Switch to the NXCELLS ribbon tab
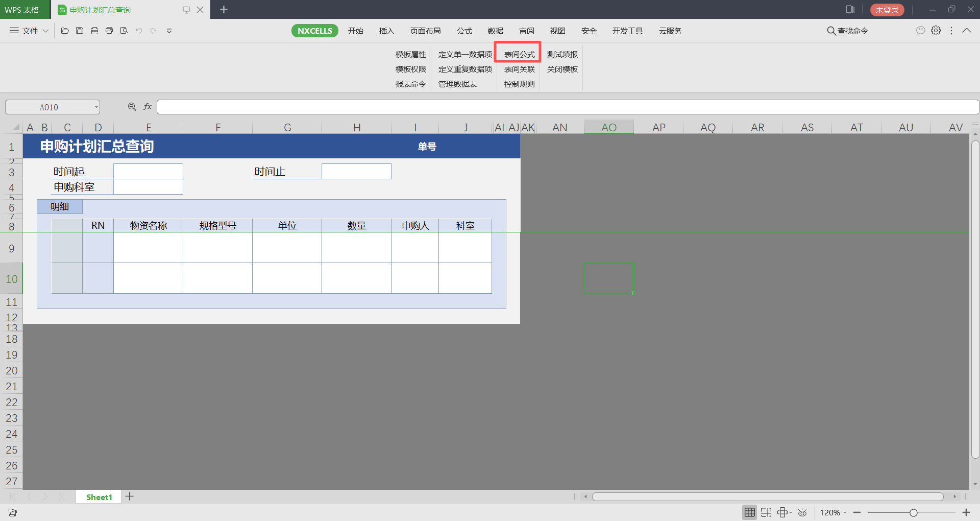980x521 pixels. pos(314,31)
